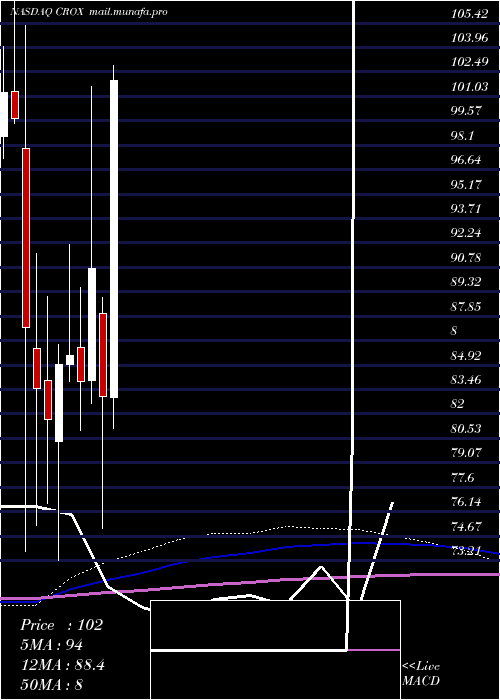The width and height of the screenshot is (500, 700).
Task: Click the 12MA : 88.4 readout
Action: pyautogui.click(x=63, y=665)
